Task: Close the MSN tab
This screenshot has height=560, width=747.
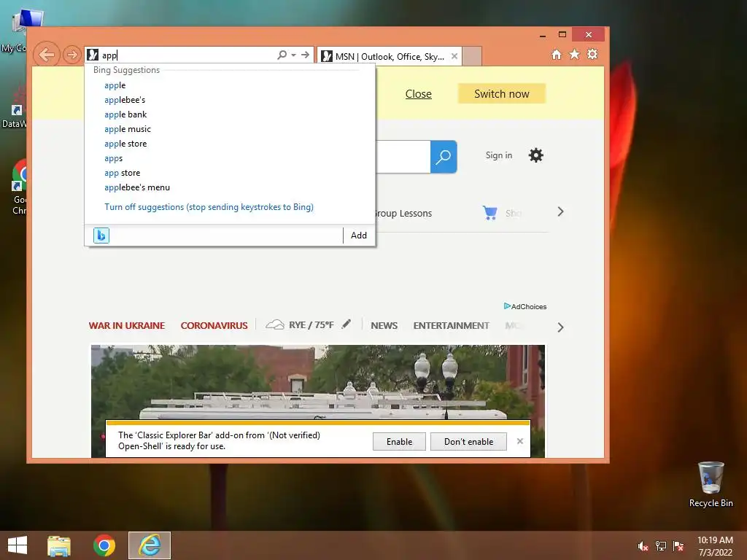Action: tap(454, 56)
